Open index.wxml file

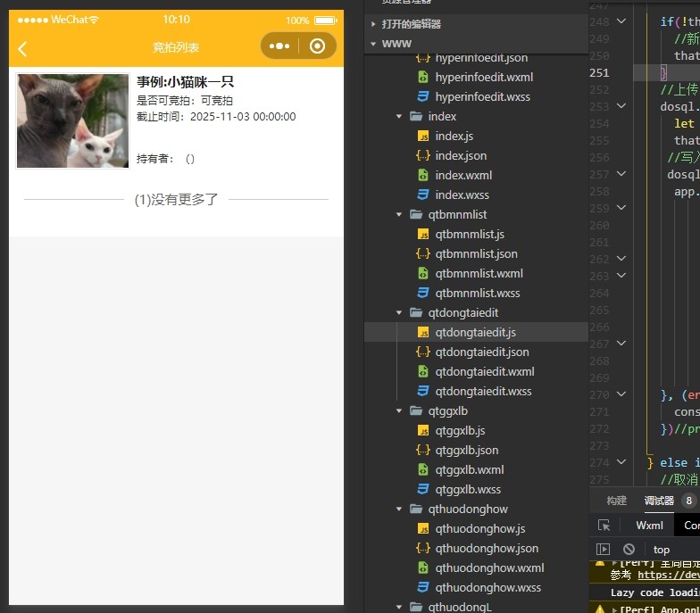tap(463, 175)
